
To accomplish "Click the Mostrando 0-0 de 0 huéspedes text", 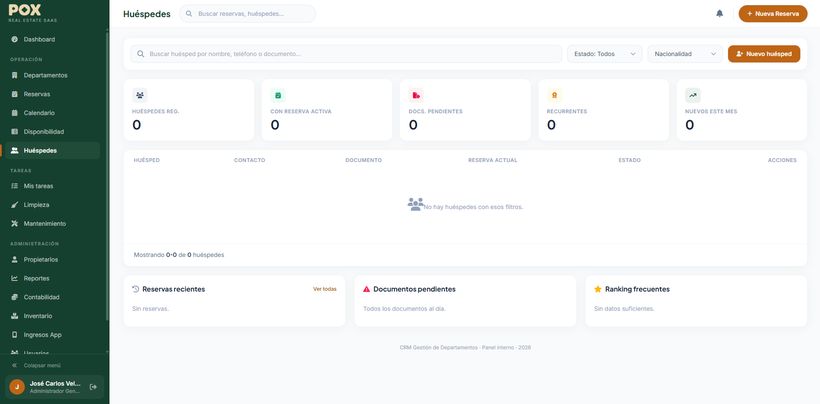I will pyautogui.click(x=179, y=255).
